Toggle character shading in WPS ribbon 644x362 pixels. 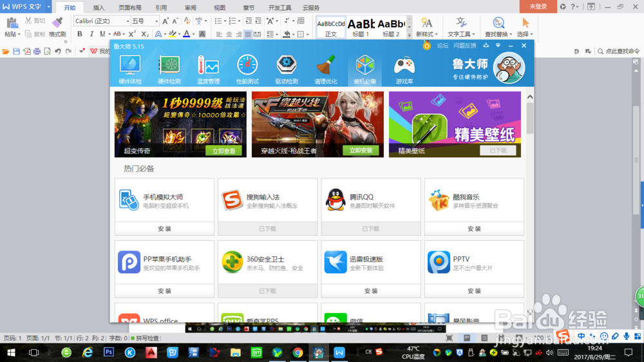(202, 34)
